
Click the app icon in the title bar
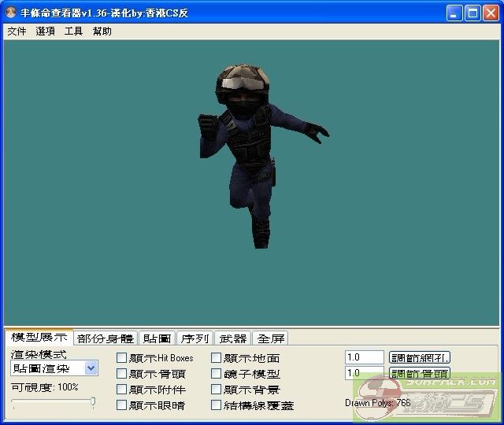(x=12, y=13)
